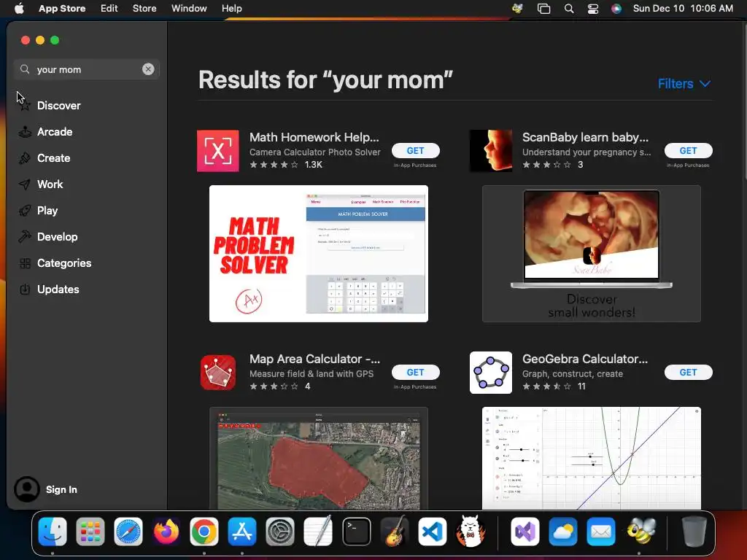Open the Map Area Calculator app icon
Viewport: 747px width, 560px height.
coord(217,373)
